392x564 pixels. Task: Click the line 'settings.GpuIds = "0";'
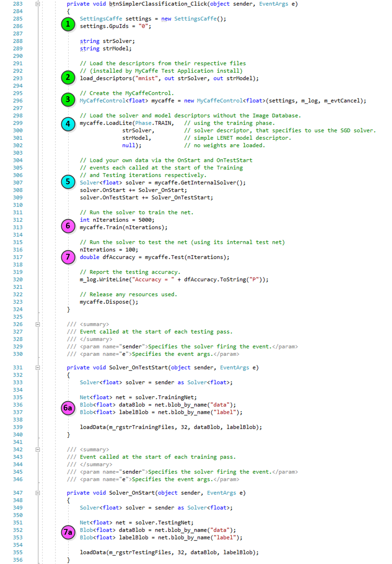click(116, 26)
